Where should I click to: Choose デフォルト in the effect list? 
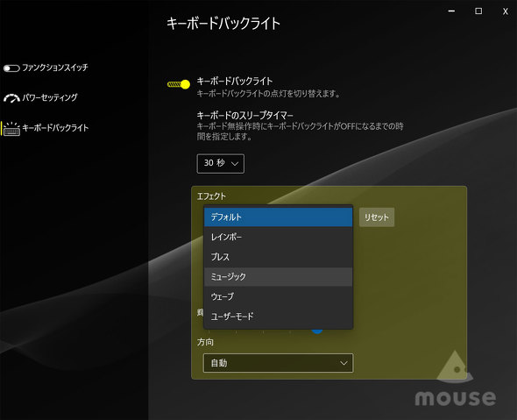[x=279, y=217]
